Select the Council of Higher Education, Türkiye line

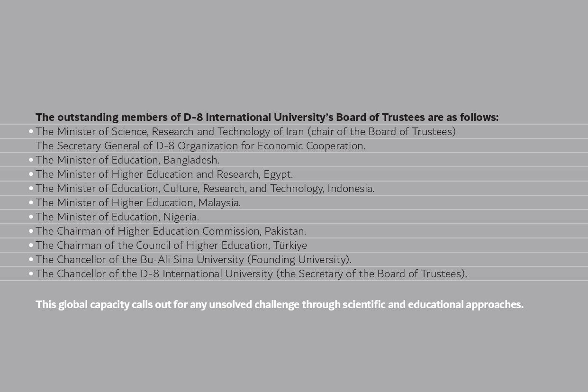coord(172,245)
